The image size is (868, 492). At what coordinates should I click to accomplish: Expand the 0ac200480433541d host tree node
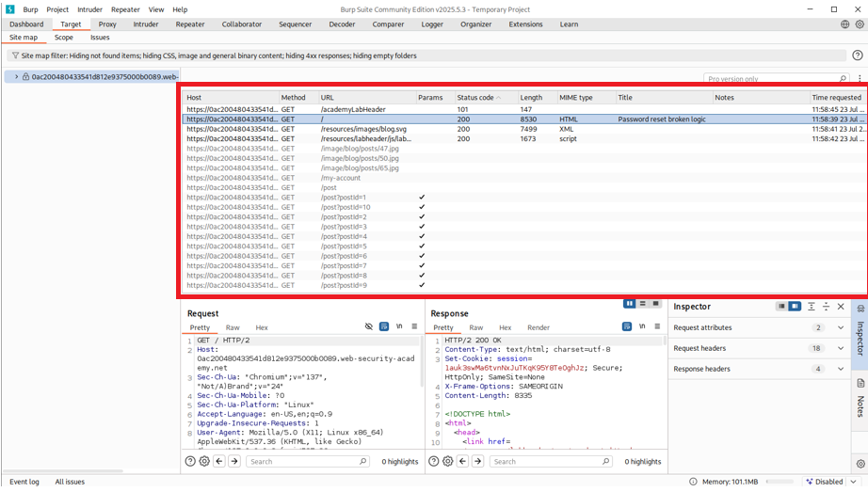point(16,77)
